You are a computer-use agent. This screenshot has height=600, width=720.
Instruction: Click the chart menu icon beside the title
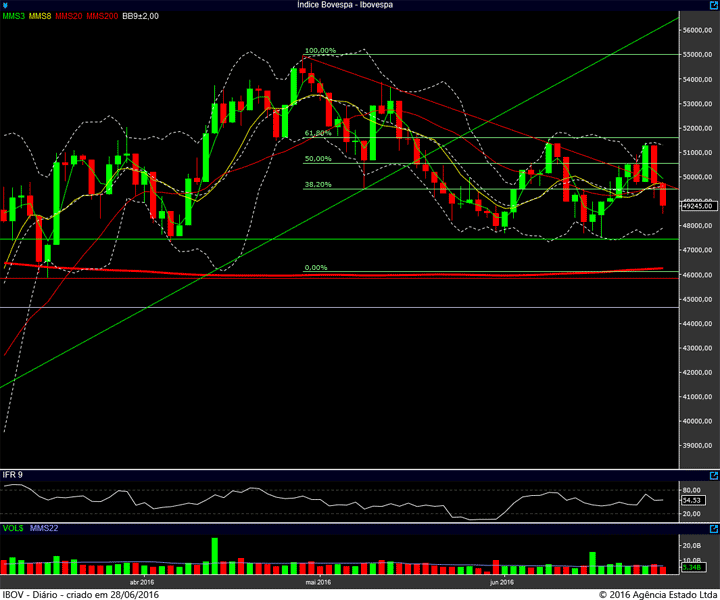point(5,5)
